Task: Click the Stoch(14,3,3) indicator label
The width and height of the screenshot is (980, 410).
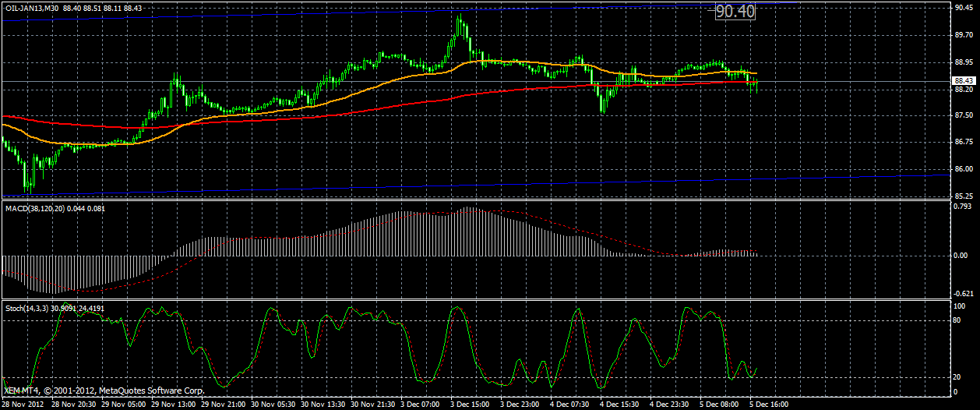Action: [29, 309]
